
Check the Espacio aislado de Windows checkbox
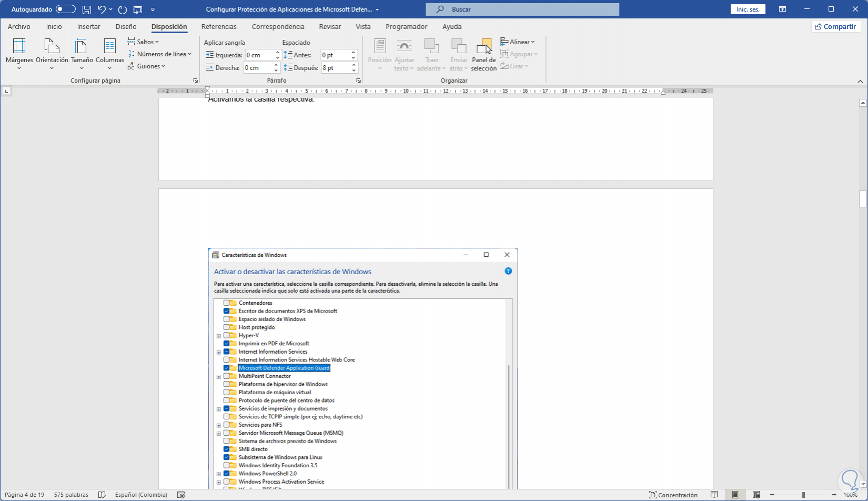227,319
